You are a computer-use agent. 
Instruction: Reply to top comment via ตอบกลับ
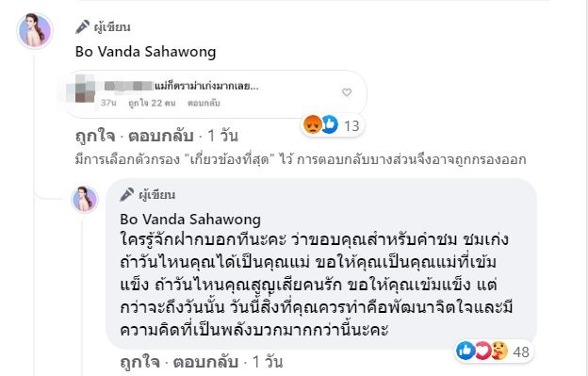click(161, 136)
